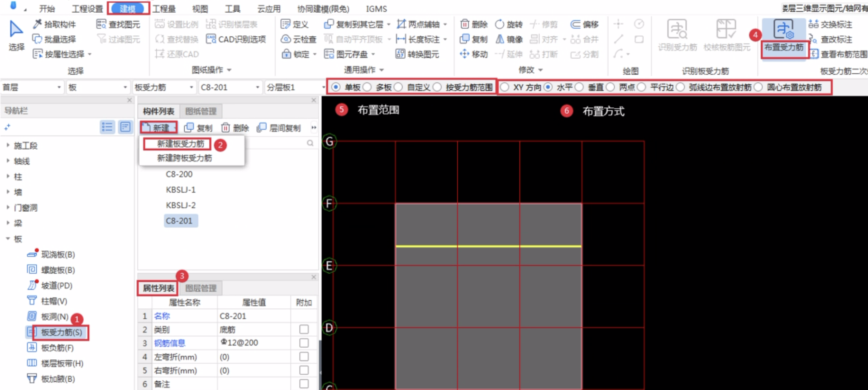The height and width of the screenshot is (390, 868).
Task: Click 交换标注 tool
Action: pyautogui.click(x=831, y=24)
